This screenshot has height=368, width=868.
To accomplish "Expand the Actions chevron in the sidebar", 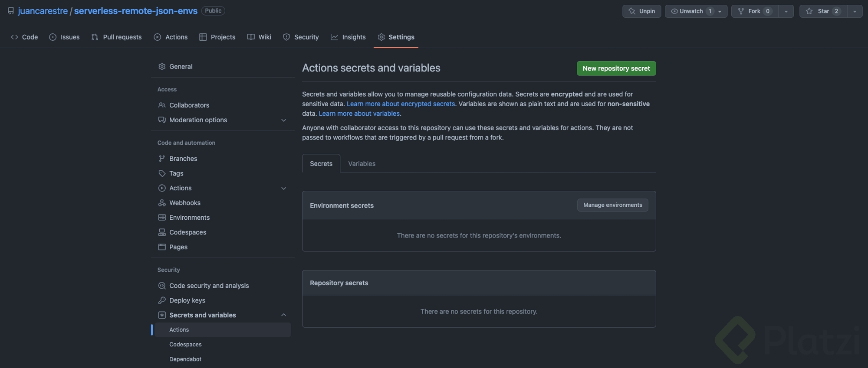I will [283, 188].
